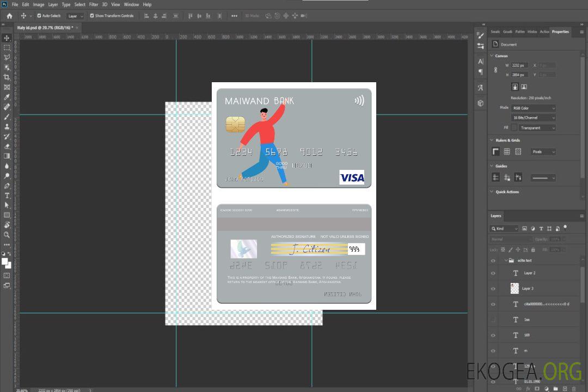Hide Layer 2 using its eye icon

click(x=493, y=273)
